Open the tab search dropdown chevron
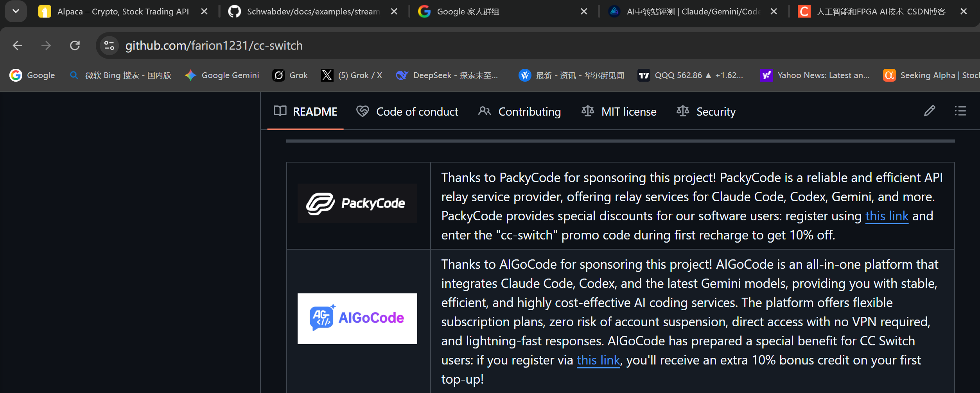 [x=16, y=11]
